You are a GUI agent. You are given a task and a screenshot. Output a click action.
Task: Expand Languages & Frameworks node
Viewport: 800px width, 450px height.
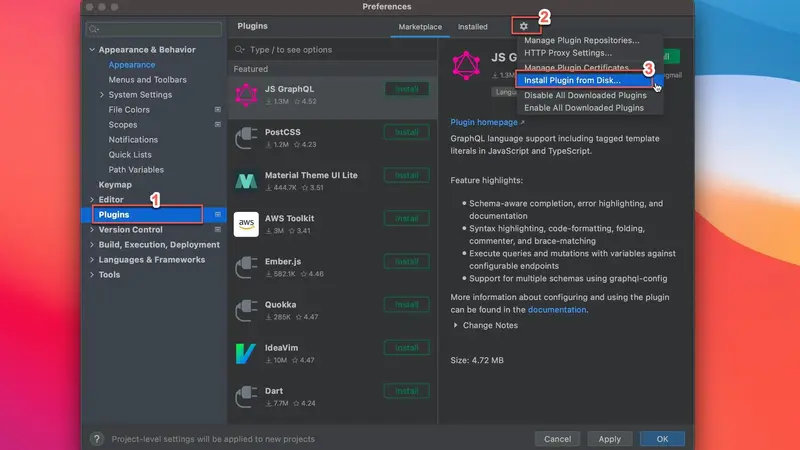click(x=92, y=260)
